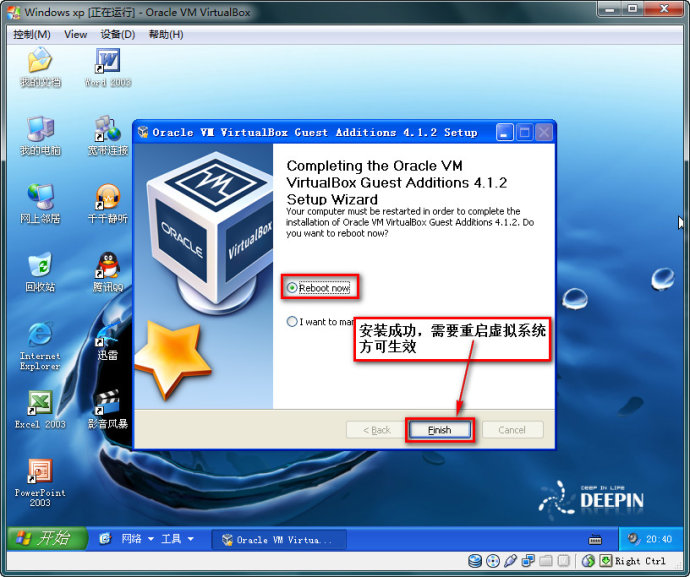Click the Back button in setup wizard
The height and width of the screenshot is (577, 690).
[376, 430]
